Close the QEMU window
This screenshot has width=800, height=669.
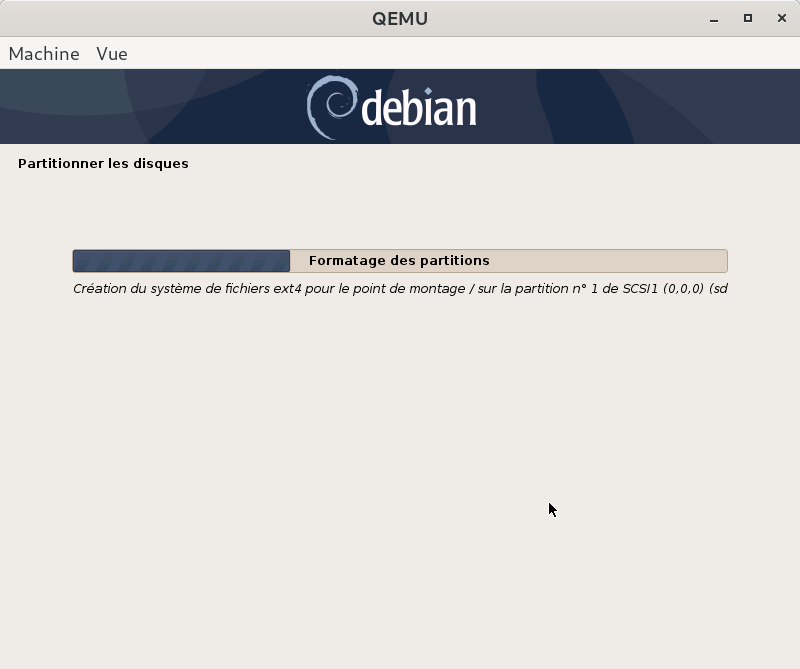click(x=779, y=18)
